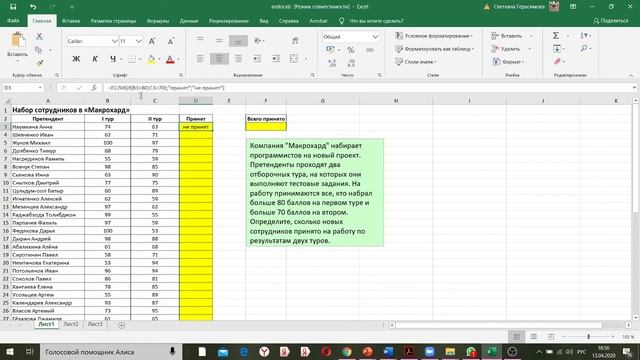
Task: Center text horizontally
Action: 219,59
